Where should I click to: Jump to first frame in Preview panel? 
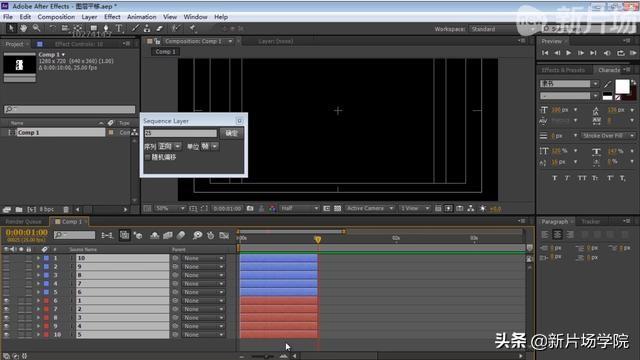pos(545,53)
